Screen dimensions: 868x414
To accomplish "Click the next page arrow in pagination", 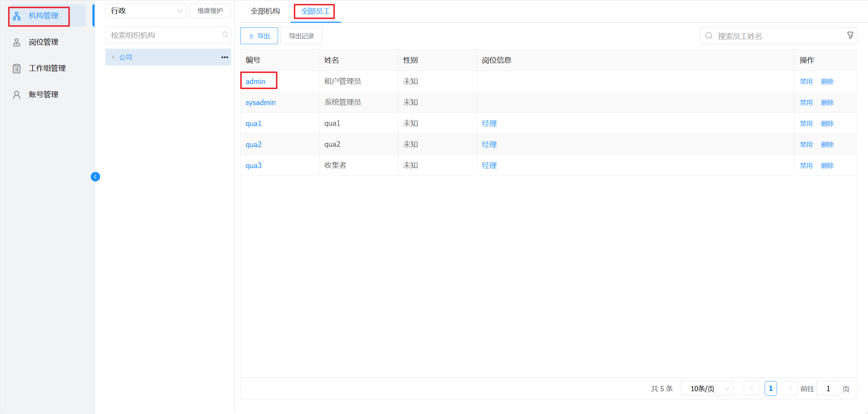I will click(x=790, y=388).
